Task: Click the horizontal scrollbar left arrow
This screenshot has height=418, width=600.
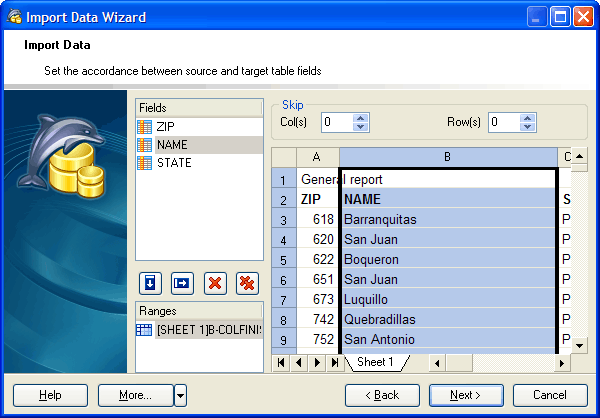Action: 437,363
